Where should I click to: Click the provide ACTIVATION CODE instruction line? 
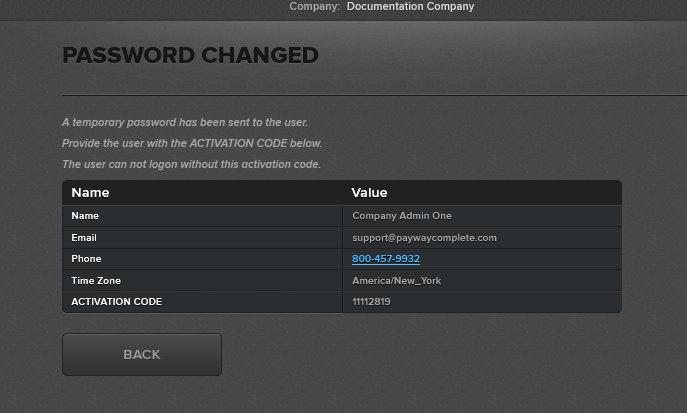192,143
